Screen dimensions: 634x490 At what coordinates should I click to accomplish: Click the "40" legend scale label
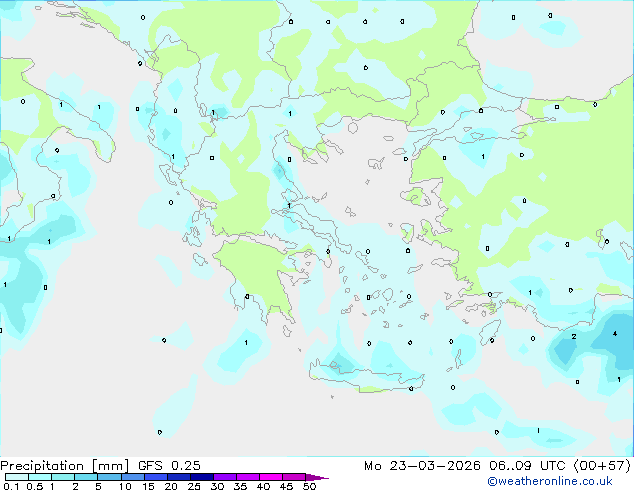point(263,486)
